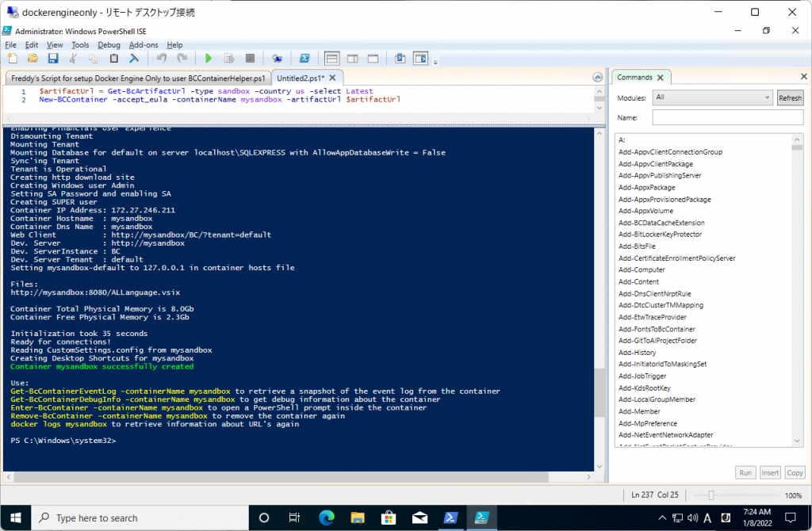Screen dimensions: 812x531
Task: Click the Copy button in Commands panel
Action: click(x=795, y=472)
